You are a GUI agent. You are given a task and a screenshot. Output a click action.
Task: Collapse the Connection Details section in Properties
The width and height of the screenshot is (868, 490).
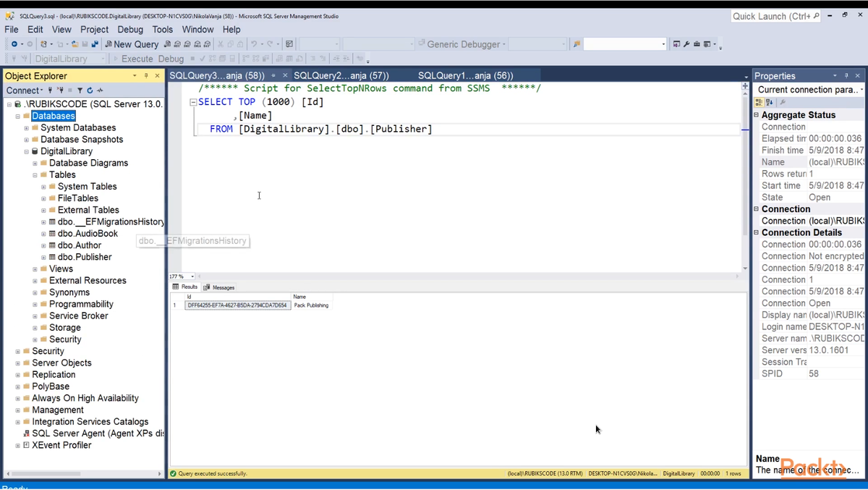757,232
